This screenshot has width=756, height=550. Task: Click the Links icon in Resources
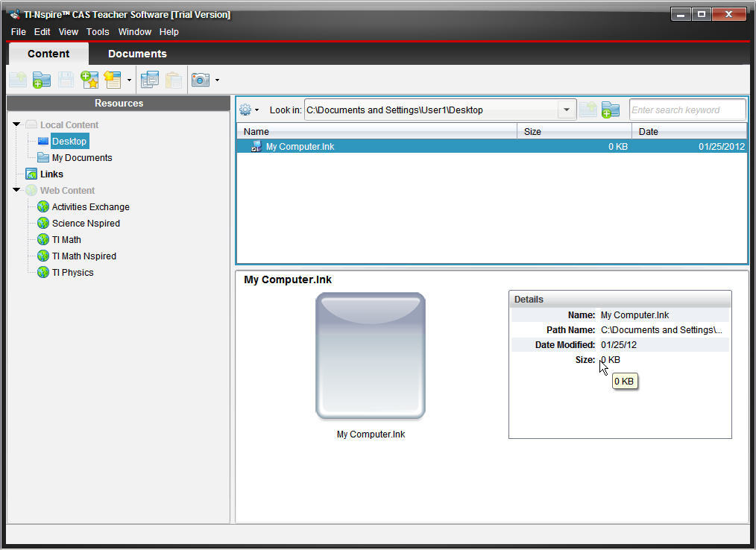[x=31, y=174]
